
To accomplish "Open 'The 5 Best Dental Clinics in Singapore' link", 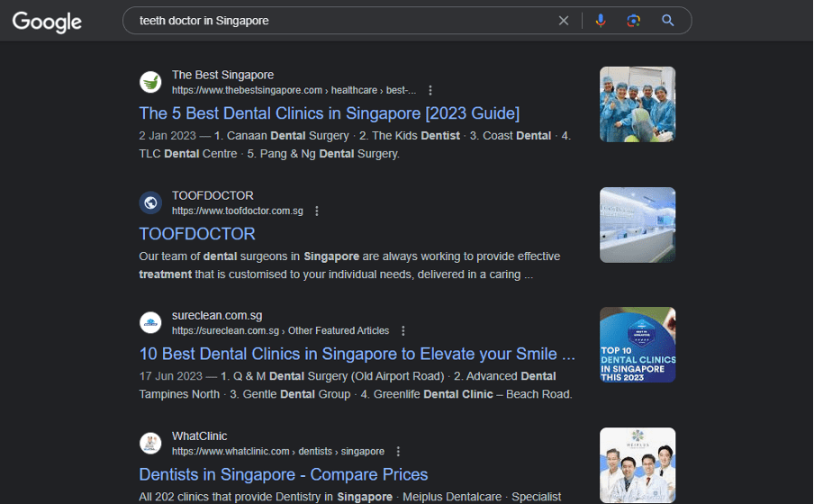I will coord(330,113).
